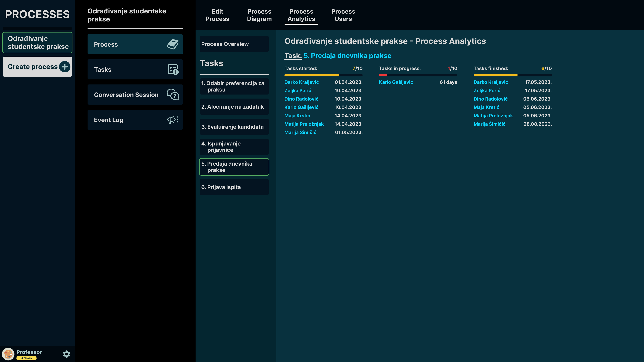Select task 1. Odabir preferencija za praksu
The width and height of the screenshot is (644, 362).
point(234,86)
